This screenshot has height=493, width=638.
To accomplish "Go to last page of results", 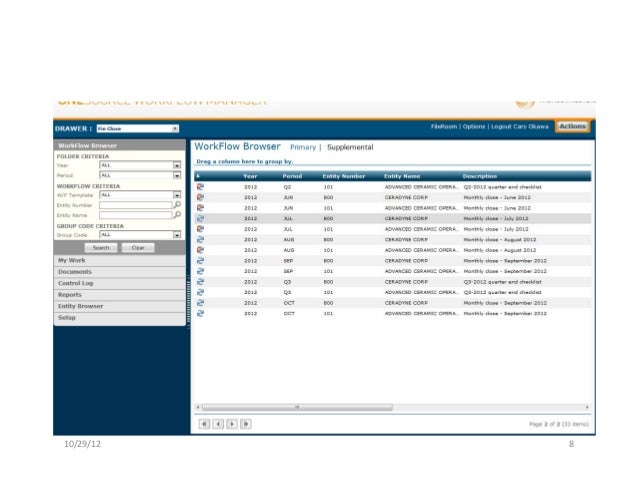I will [246, 424].
